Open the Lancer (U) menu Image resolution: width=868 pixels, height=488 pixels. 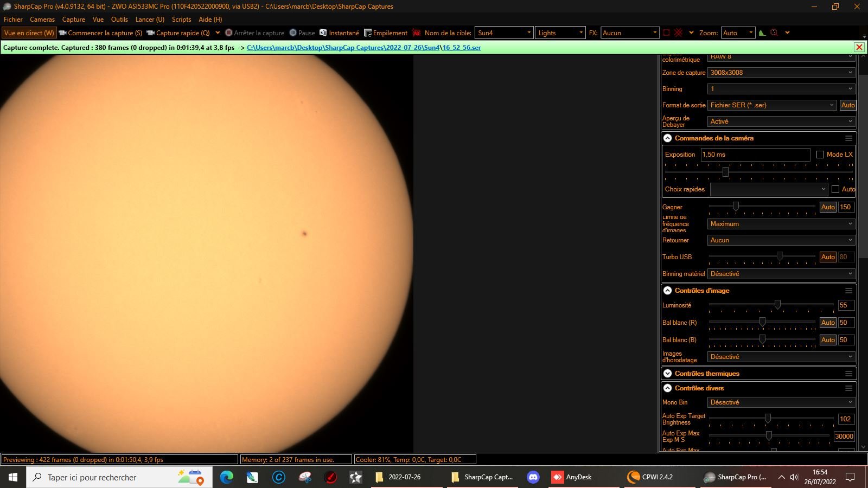tap(150, 20)
